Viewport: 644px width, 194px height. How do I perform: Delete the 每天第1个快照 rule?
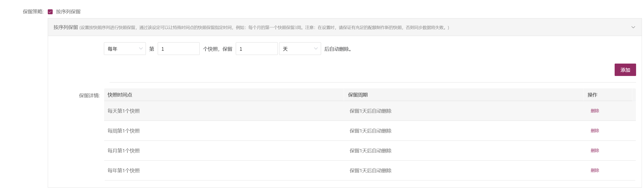tap(595, 111)
